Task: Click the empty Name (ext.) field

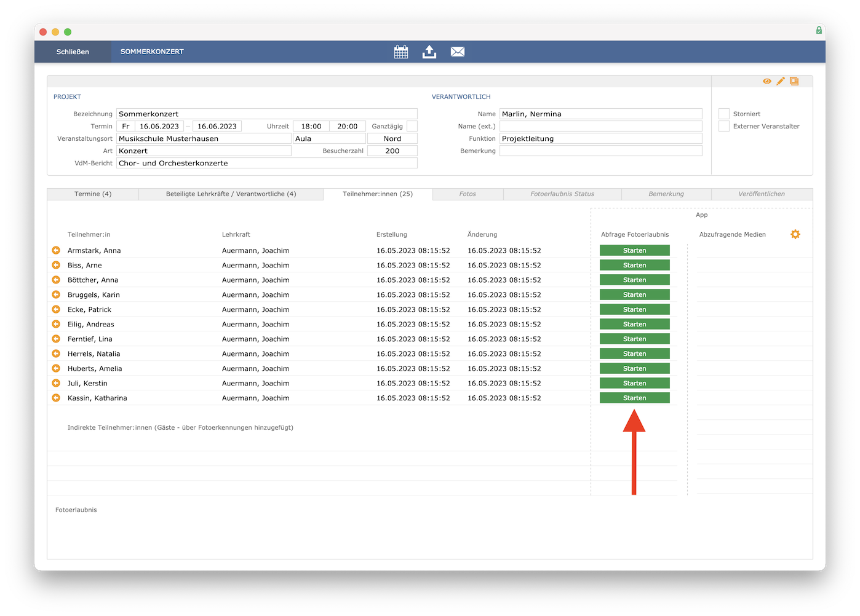Action: [x=601, y=126]
